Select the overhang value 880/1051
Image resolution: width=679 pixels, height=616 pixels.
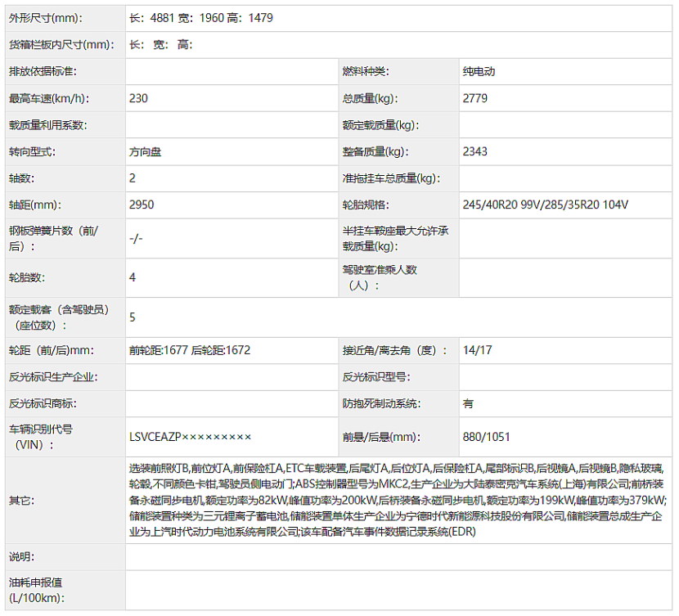(486, 437)
